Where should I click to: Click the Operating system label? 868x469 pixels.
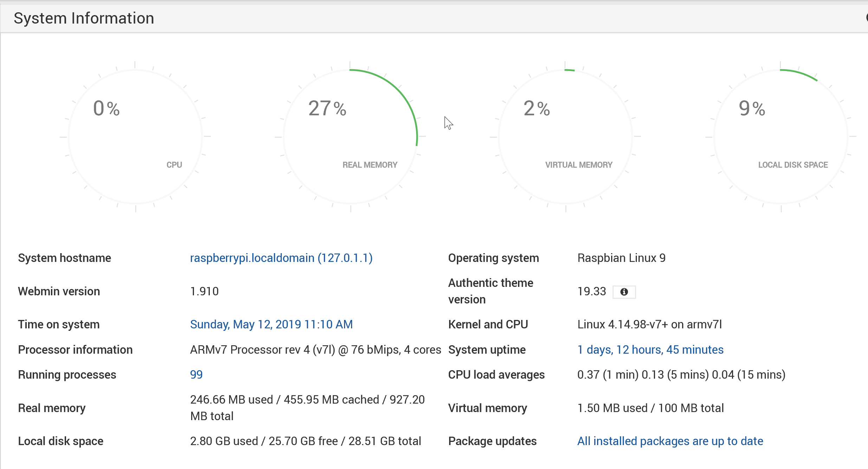point(493,258)
